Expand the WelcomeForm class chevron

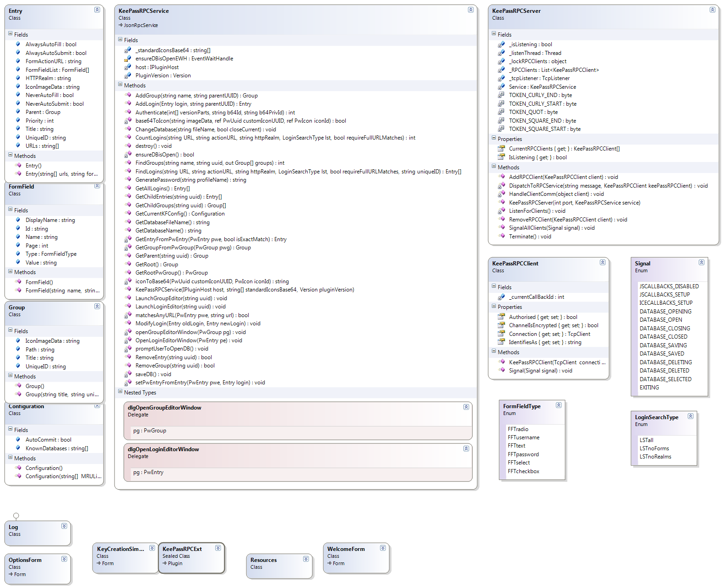(x=383, y=548)
